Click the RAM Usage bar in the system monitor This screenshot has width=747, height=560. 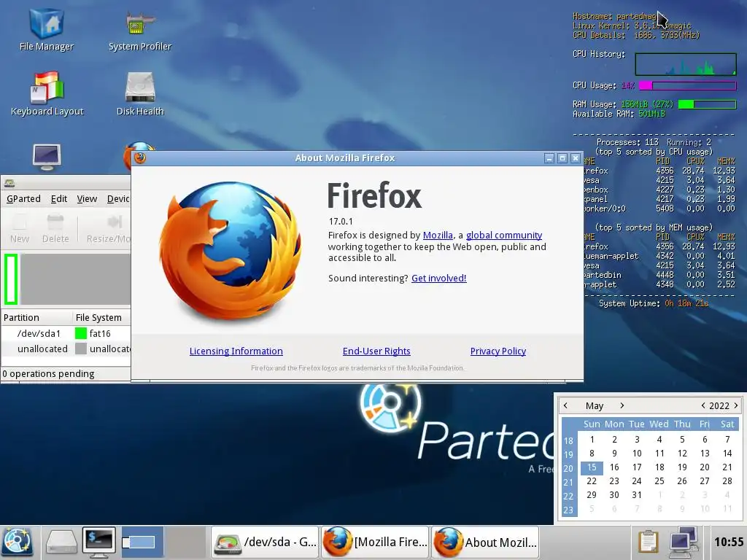707,104
